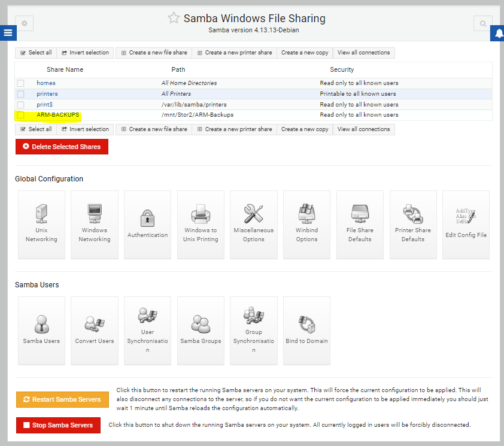Click the 'All Printers' path cell
Image resolution: width=504 pixels, height=446 pixels.
click(x=176, y=94)
